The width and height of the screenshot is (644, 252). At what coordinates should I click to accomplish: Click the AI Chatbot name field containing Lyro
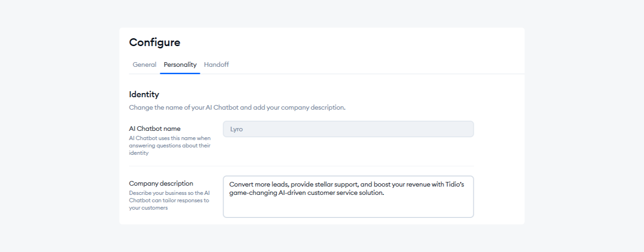coord(348,129)
